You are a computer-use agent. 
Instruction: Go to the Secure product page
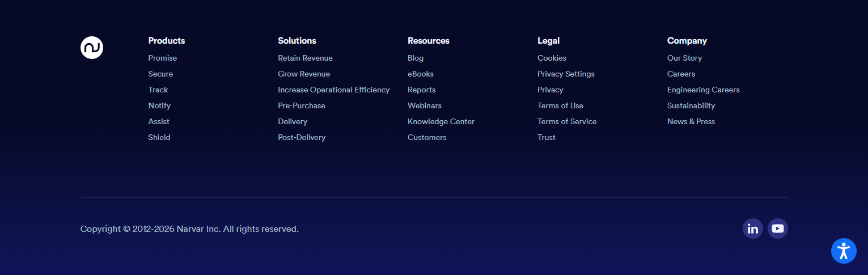click(x=160, y=74)
